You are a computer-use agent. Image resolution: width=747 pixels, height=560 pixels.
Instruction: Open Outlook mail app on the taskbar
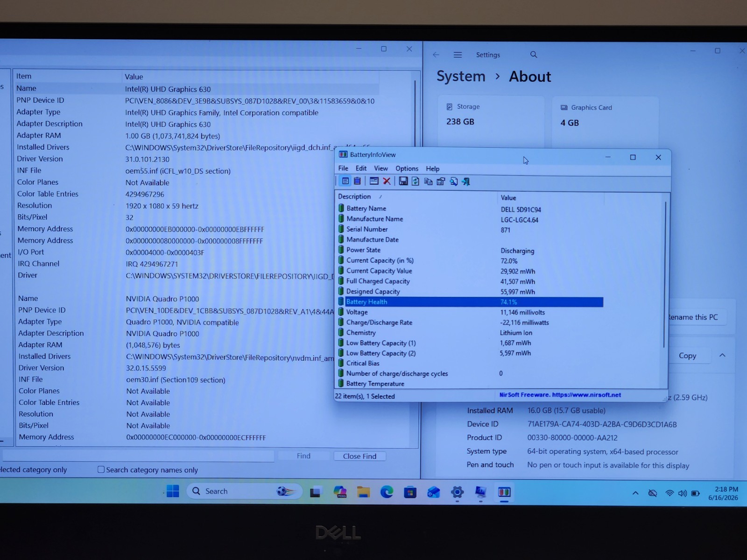coord(434,492)
